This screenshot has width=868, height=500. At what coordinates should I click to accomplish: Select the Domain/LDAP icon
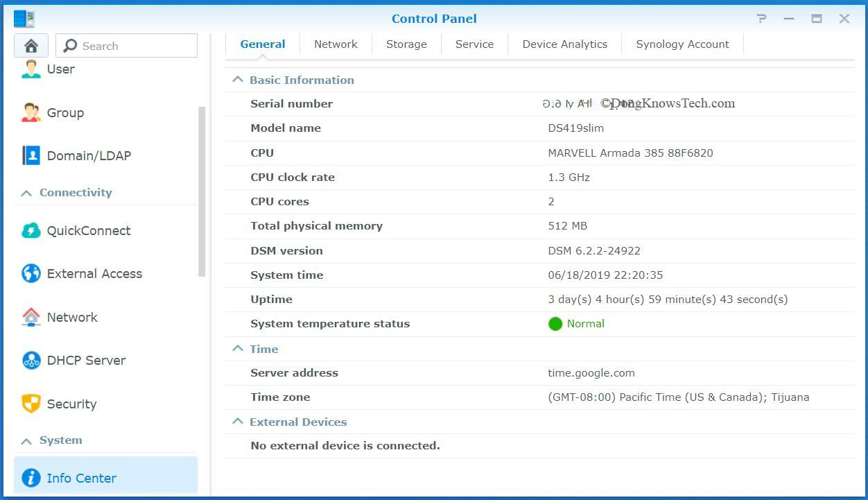pyautogui.click(x=31, y=155)
